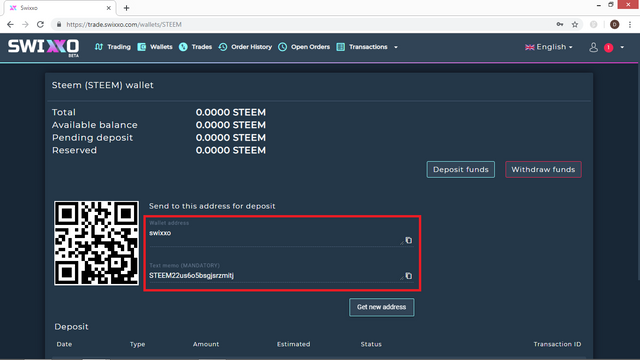
Task: Click the user account icon
Action: pos(593,47)
